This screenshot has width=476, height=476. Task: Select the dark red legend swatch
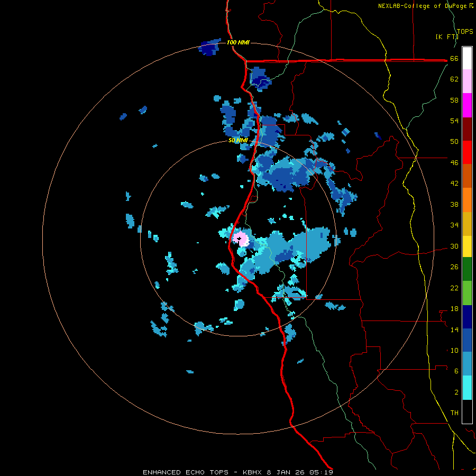[x=467, y=129]
